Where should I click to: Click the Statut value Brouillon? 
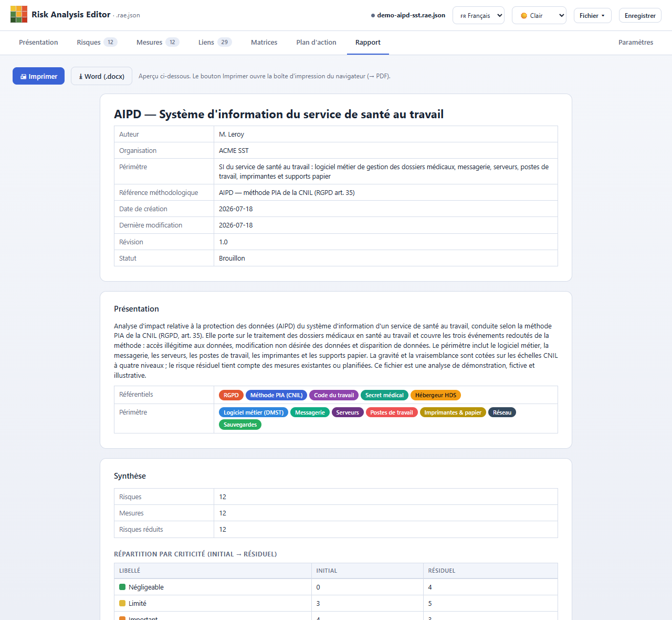pos(232,258)
